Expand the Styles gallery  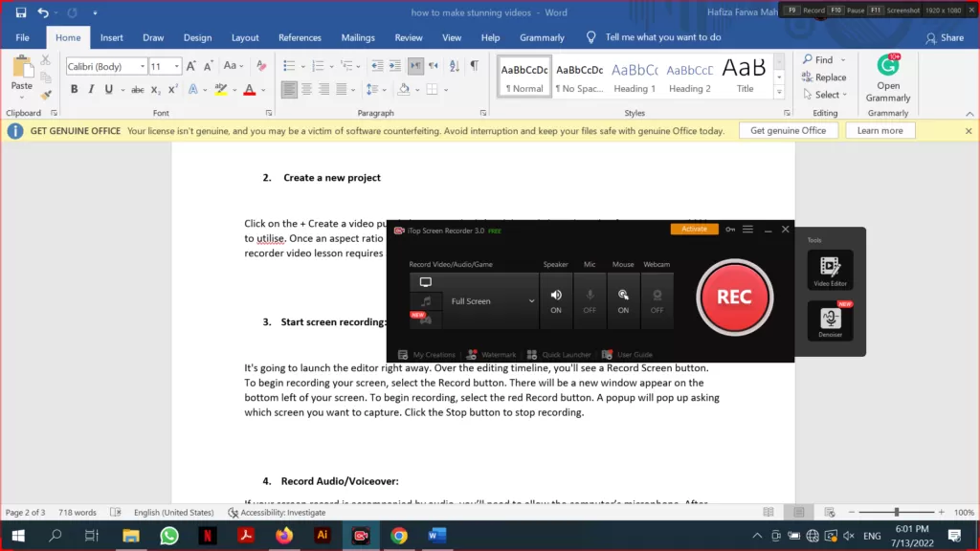pos(779,93)
